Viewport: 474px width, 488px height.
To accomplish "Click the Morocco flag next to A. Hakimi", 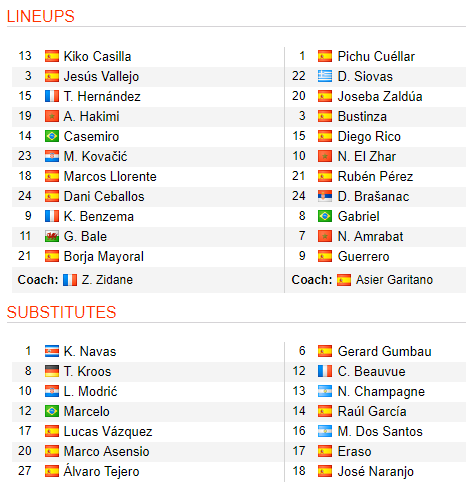I will coord(52,116).
